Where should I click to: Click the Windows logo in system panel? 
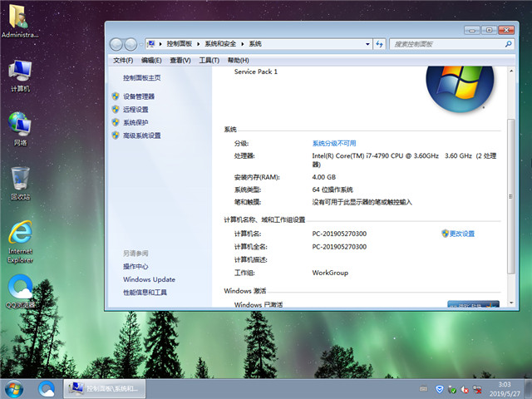click(460, 87)
